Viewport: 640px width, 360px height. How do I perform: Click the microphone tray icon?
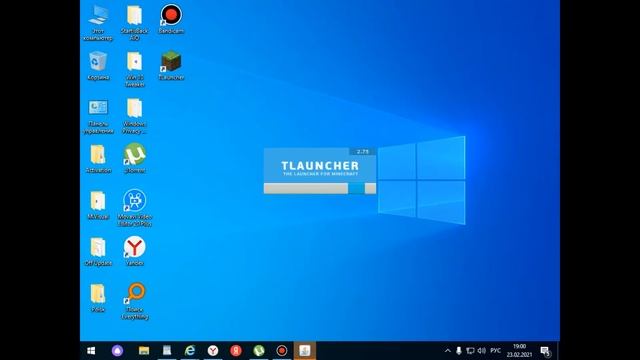point(459,351)
